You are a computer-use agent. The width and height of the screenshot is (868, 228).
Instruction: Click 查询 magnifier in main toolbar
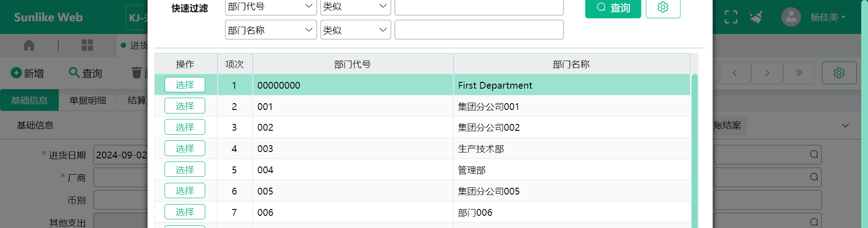point(74,72)
